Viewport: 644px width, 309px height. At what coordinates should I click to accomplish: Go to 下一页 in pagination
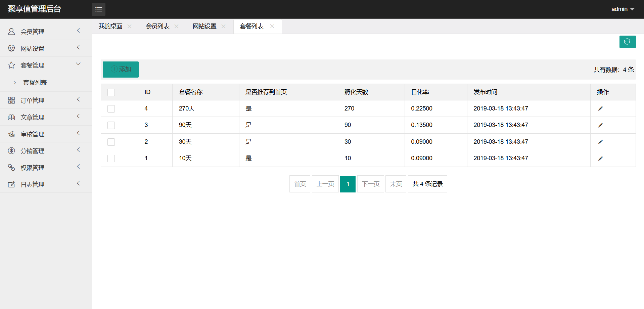[370, 184]
